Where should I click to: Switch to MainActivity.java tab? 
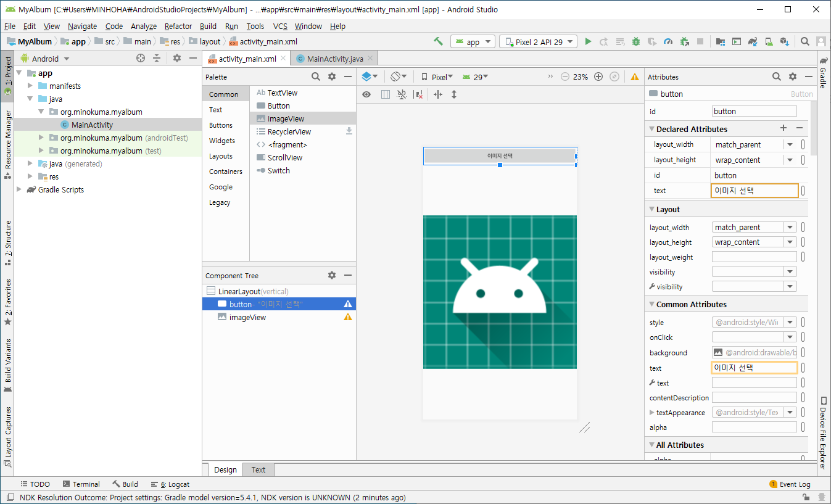335,59
